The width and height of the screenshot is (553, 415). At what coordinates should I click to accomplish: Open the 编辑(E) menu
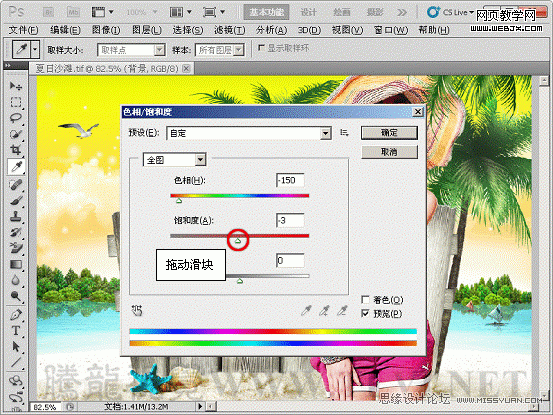point(65,30)
